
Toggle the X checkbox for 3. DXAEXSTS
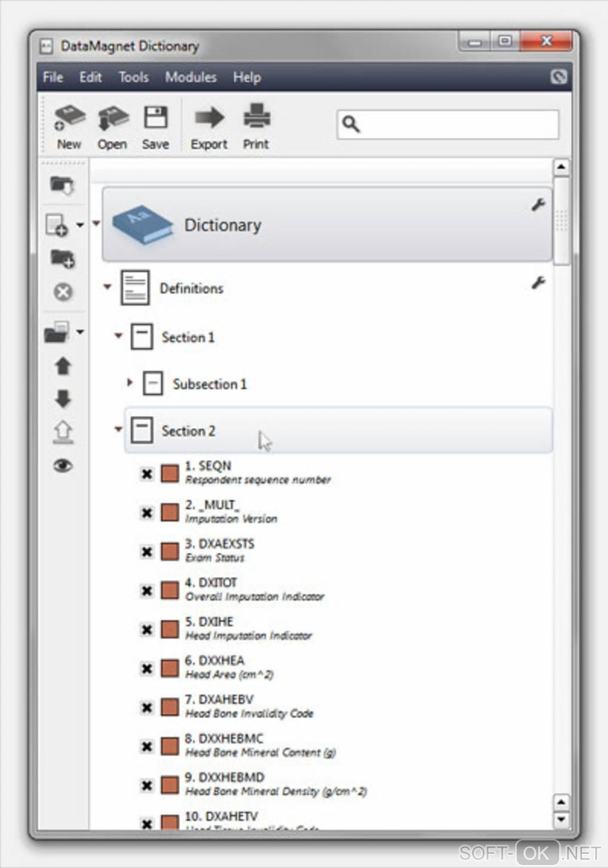(x=147, y=551)
